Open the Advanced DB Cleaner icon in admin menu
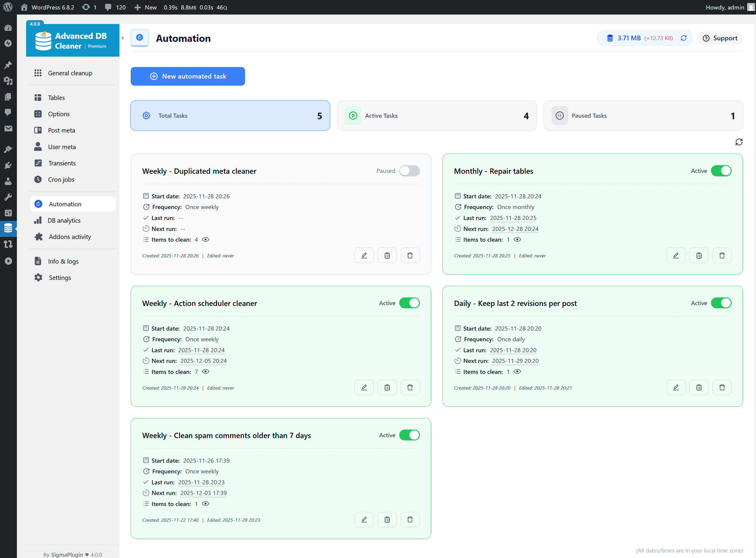The image size is (756, 558). coord(8,228)
